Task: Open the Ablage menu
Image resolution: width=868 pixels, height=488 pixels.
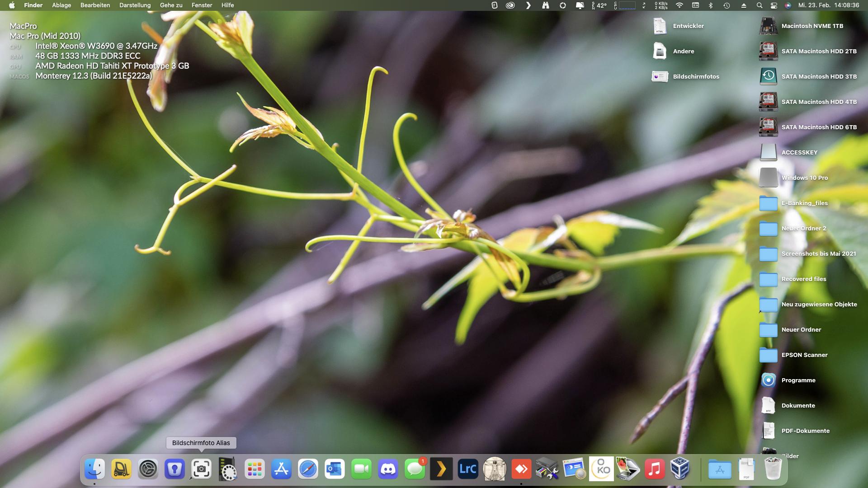Action: click(x=61, y=5)
